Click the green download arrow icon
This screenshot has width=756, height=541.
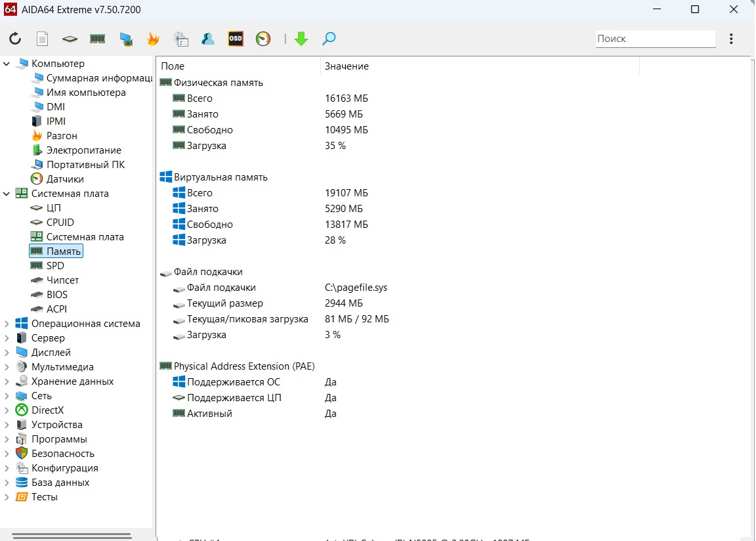(301, 39)
